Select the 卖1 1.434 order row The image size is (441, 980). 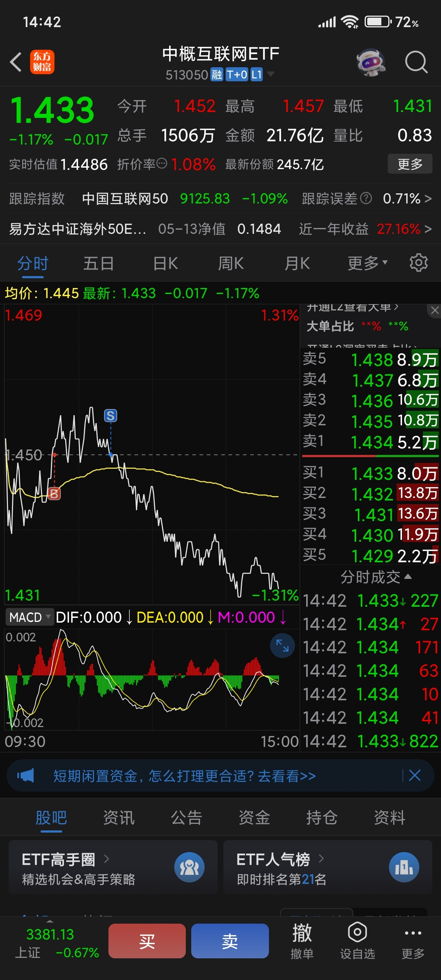pos(370,442)
